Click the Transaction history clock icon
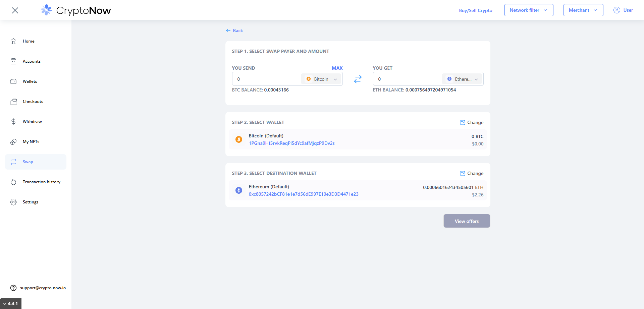The image size is (644, 309). [13, 182]
